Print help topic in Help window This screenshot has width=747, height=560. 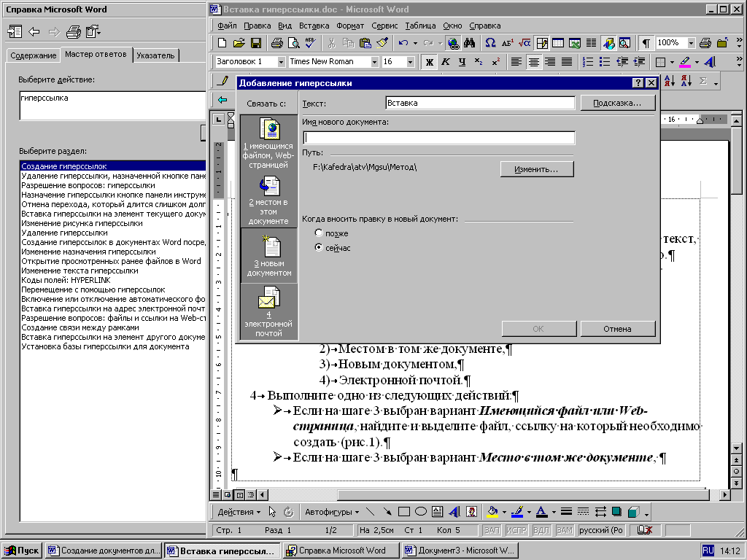(74, 32)
